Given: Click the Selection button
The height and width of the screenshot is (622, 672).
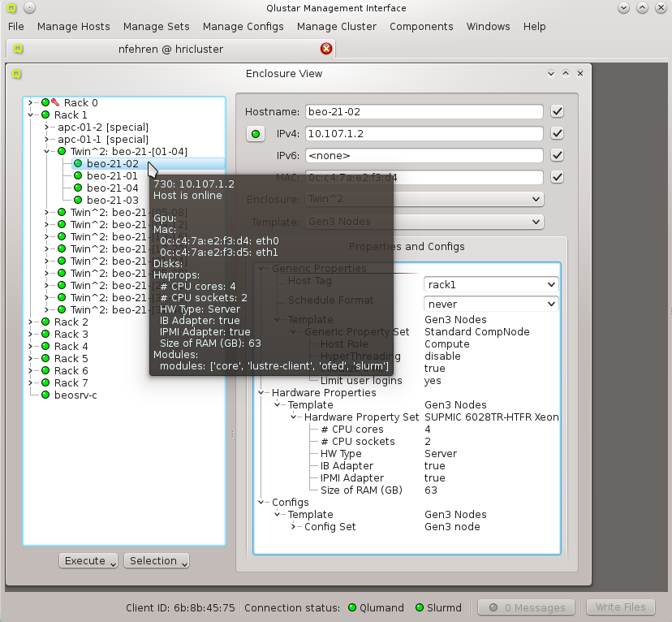Looking at the screenshot, I should click(x=157, y=561).
